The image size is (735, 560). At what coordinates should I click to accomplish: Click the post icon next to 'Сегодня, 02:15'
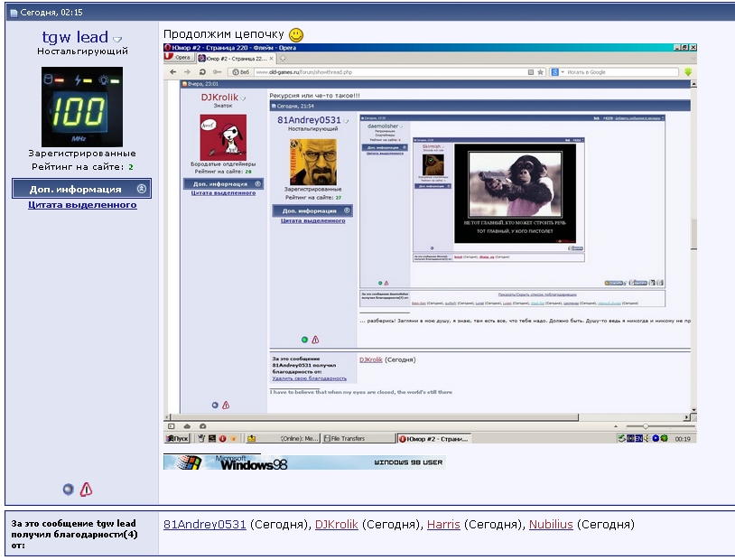[14, 11]
